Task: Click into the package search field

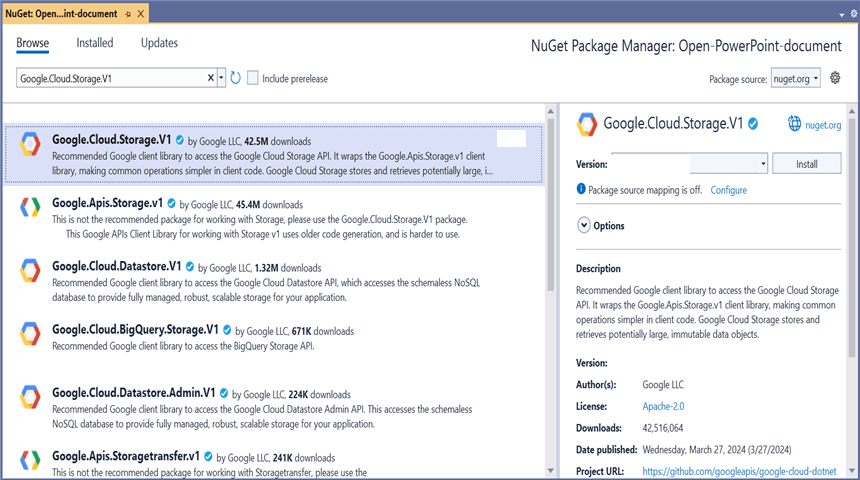Action: pyautogui.click(x=111, y=78)
